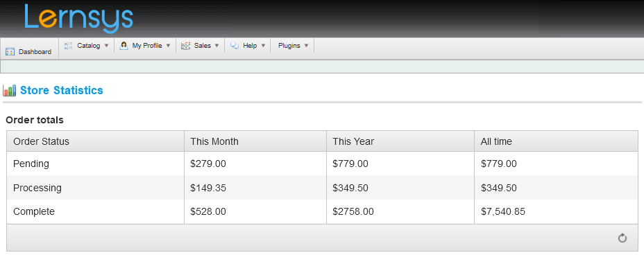The width and height of the screenshot is (644, 255).
Task: Click the Sales chart icon
Action: [x=186, y=46]
